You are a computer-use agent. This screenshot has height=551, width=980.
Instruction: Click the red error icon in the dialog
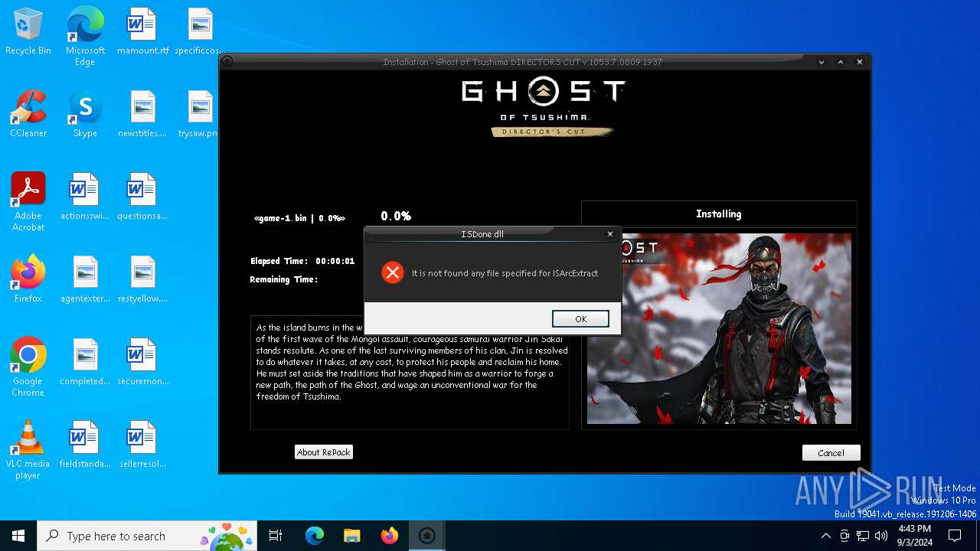click(393, 272)
